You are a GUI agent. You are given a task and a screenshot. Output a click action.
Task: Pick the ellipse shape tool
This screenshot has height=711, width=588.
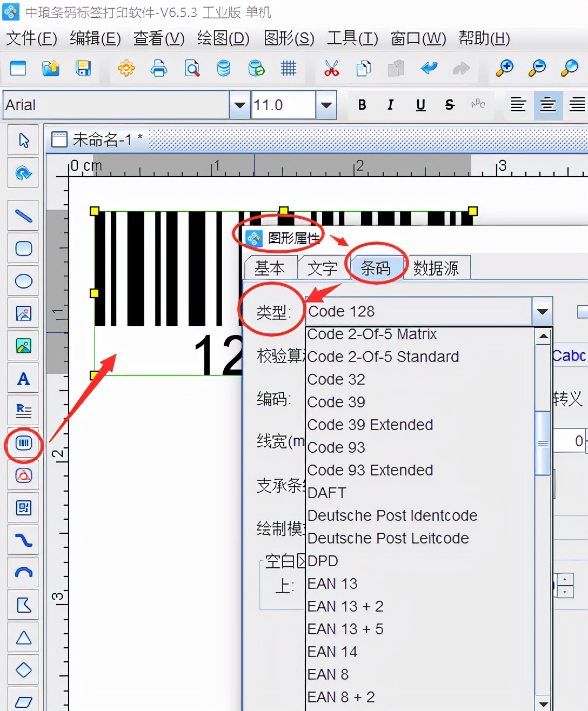[x=23, y=281]
